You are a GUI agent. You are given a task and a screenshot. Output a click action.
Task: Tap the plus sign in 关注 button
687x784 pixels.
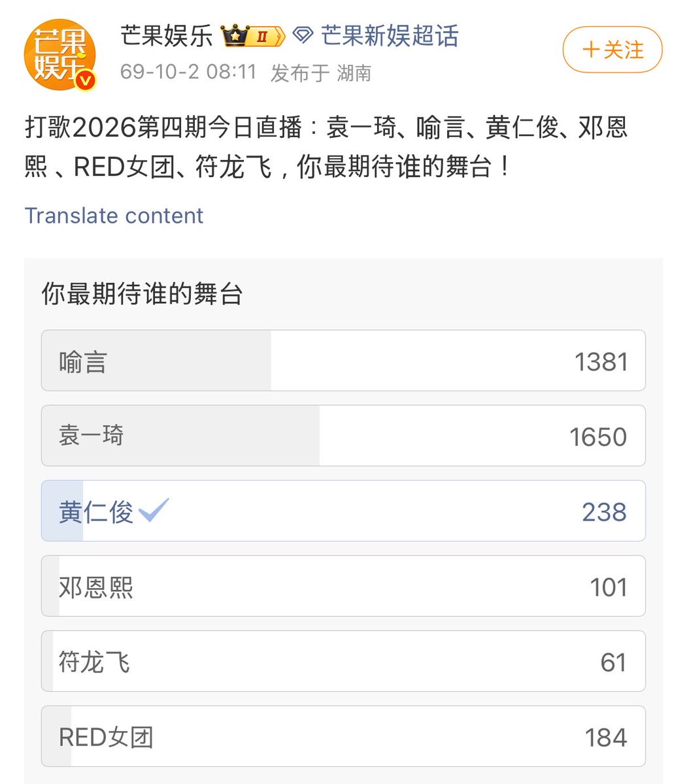pos(590,50)
